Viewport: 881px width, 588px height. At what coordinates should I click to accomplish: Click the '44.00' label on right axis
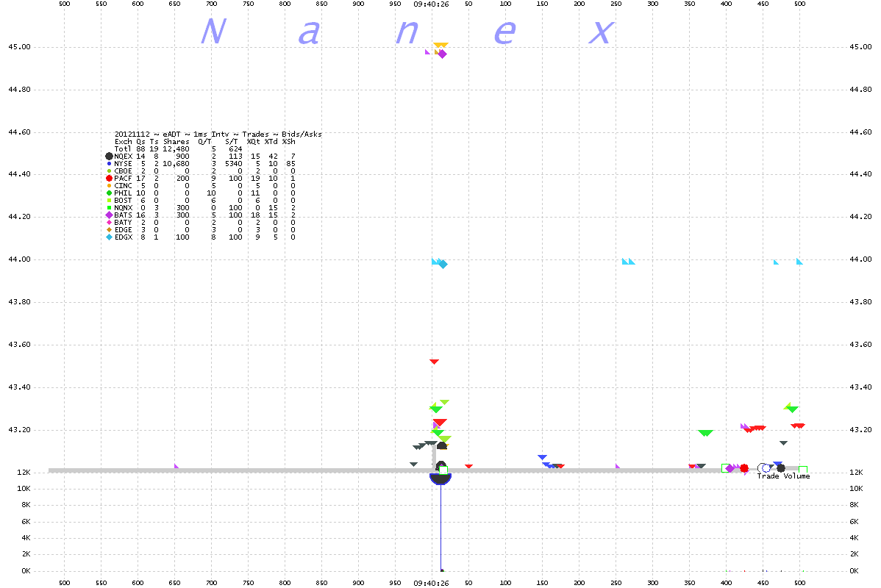coord(860,259)
